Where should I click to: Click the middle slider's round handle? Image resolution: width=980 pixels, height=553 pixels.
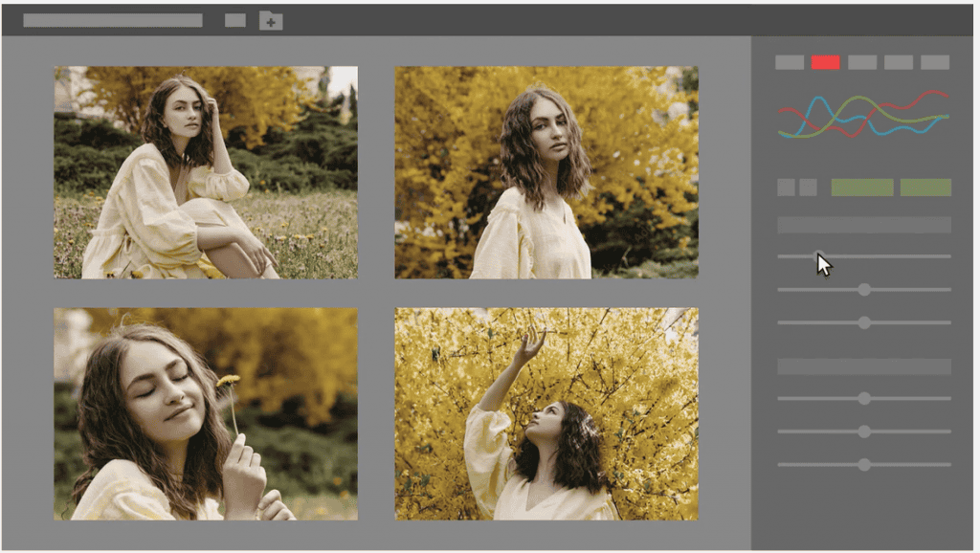tap(864, 290)
